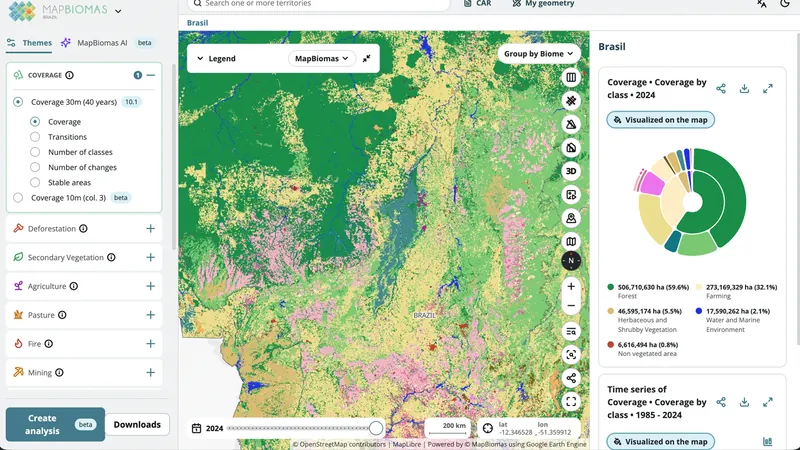The width and height of the screenshot is (800, 450).
Task: Select the Coverage sub-option radio
Action: pos(35,122)
